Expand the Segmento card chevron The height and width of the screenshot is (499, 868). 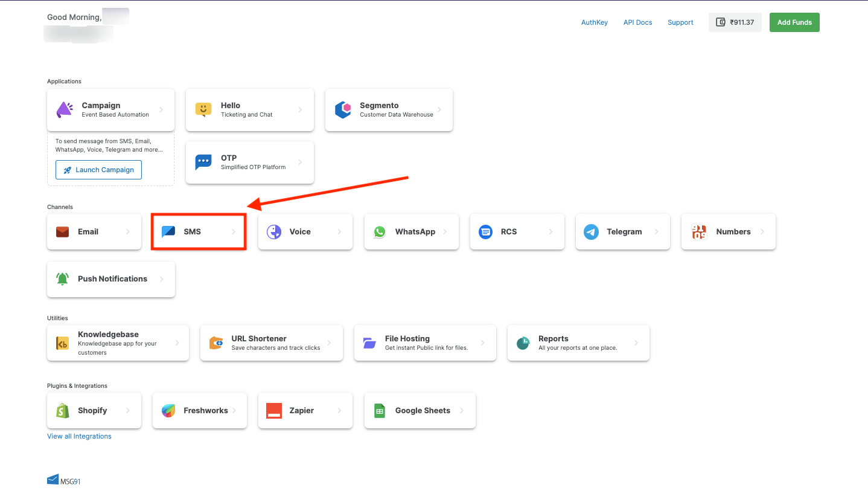click(439, 110)
